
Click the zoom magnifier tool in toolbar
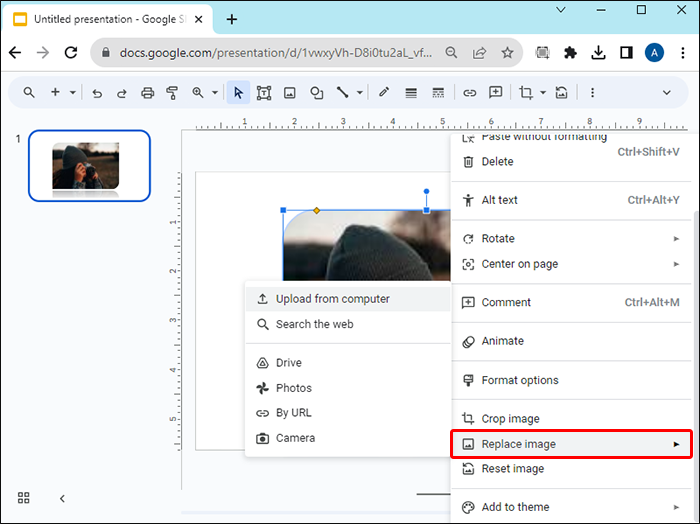point(198,92)
